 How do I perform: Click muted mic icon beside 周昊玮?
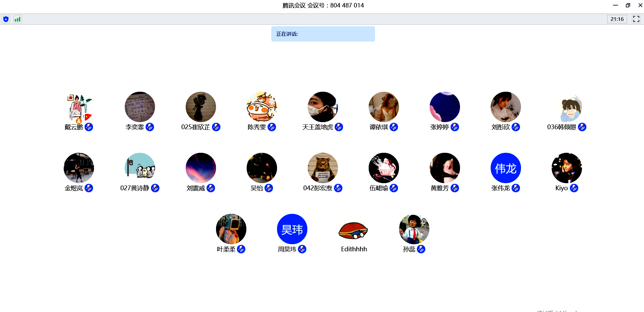302,249
